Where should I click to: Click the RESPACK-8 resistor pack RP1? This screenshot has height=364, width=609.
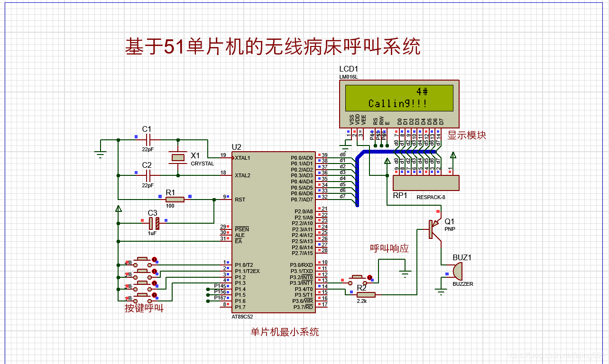[426, 182]
